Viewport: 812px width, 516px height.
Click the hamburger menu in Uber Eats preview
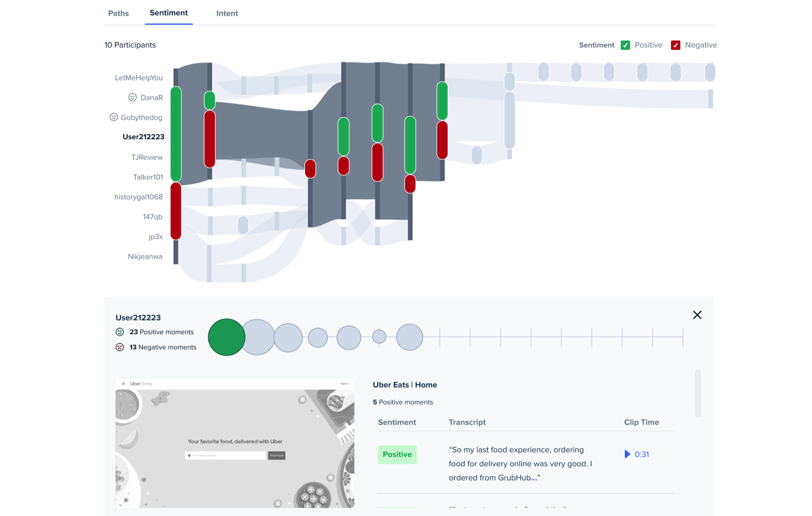pyautogui.click(x=123, y=384)
